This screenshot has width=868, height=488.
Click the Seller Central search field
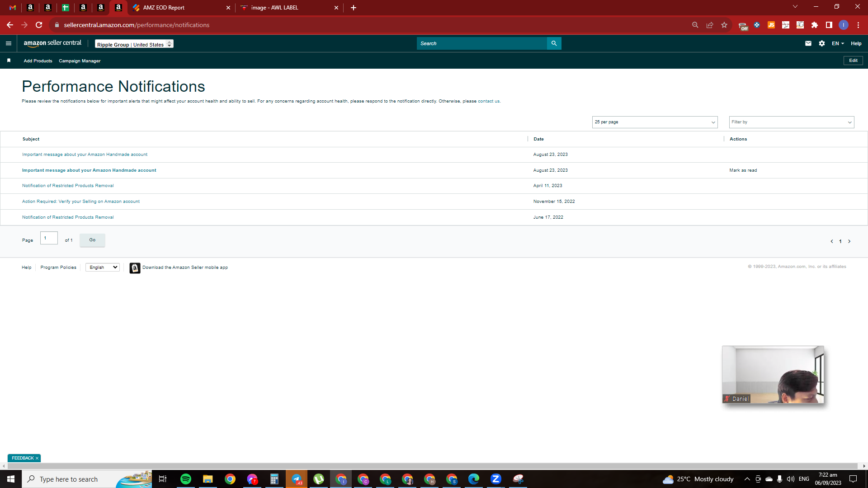click(482, 43)
